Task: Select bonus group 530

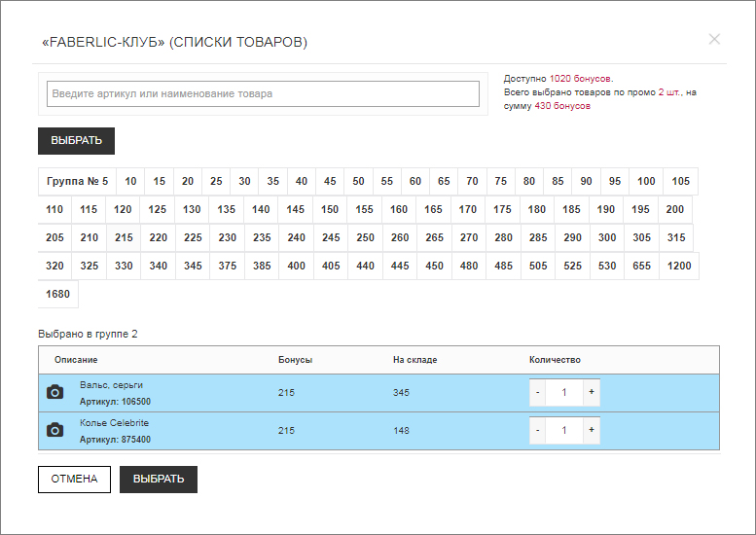Action: point(607,266)
